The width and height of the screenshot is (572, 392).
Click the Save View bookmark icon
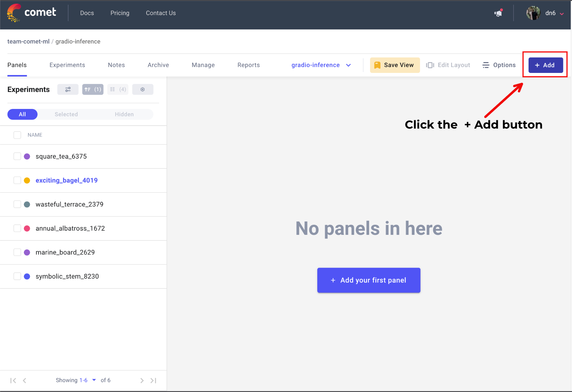(x=377, y=65)
